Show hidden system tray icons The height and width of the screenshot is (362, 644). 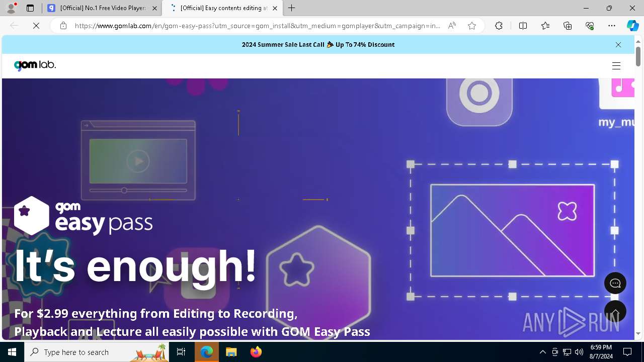(x=542, y=352)
